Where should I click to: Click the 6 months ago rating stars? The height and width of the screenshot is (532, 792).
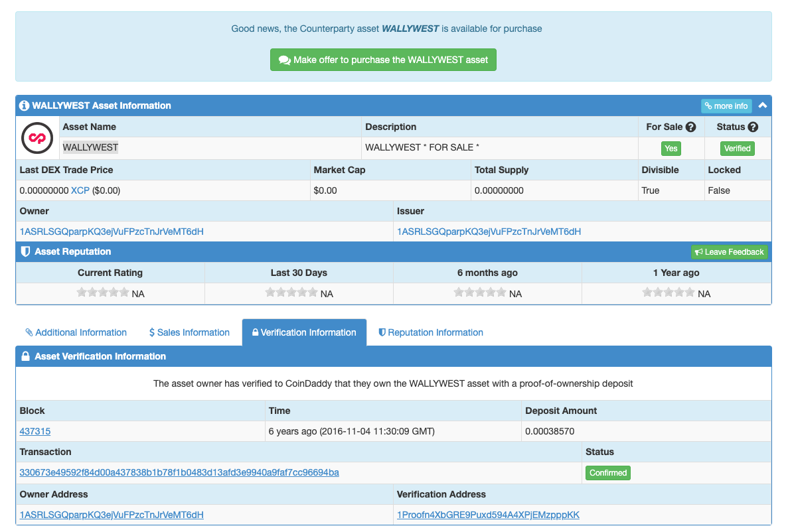[480, 293]
